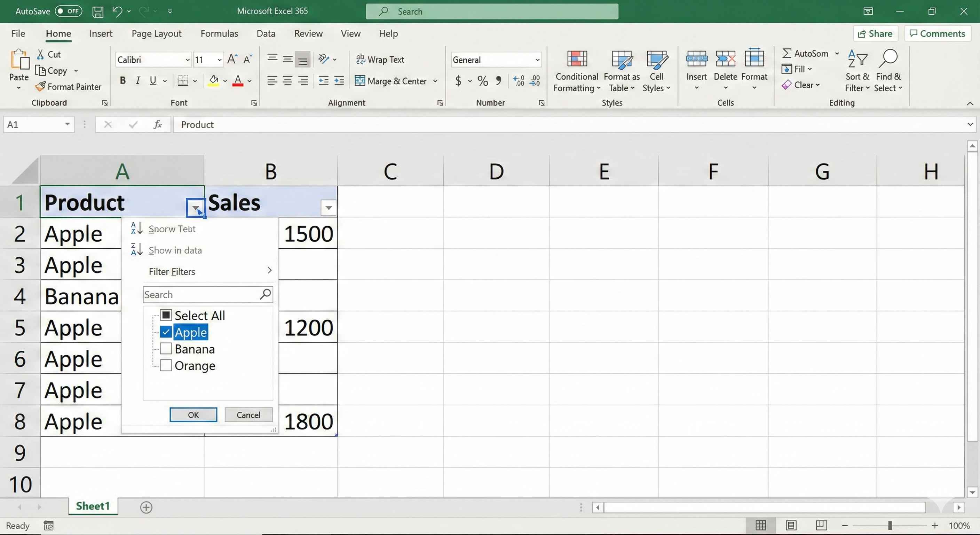Viewport: 980px width, 535px height.
Task: Check the Banana filter checkbox
Action: coord(166,348)
